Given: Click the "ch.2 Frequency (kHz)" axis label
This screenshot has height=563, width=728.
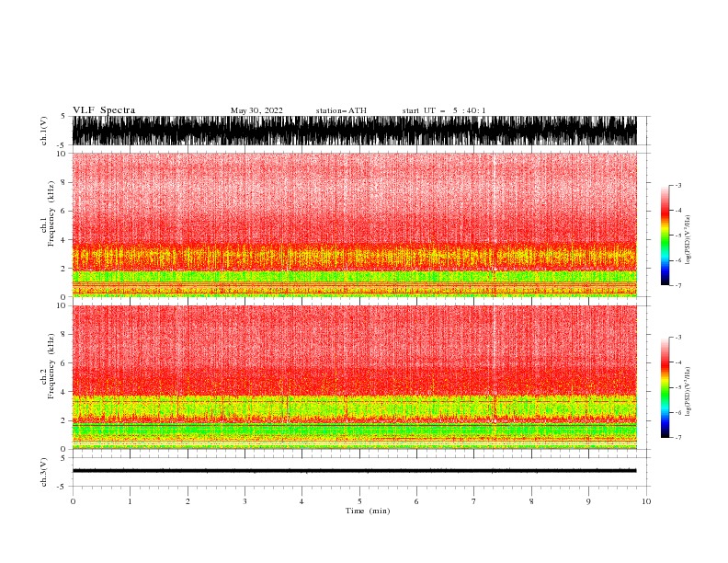Looking at the screenshot, I should pyautogui.click(x=48, y=365).
